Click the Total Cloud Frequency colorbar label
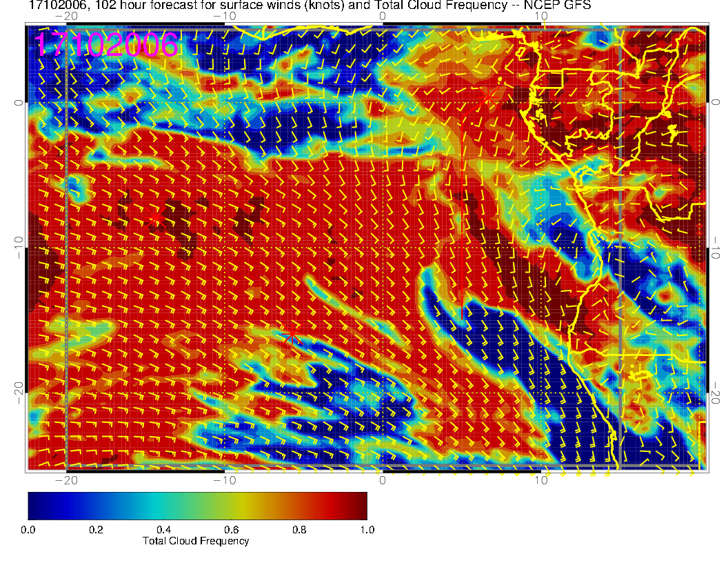The height and width of the screenshot is (563, 728). click(196, 541)
